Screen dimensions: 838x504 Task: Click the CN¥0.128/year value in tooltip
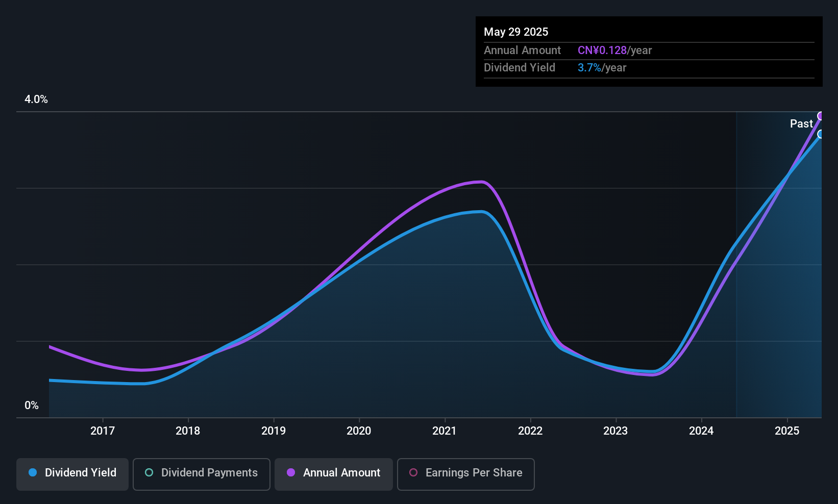614,50
